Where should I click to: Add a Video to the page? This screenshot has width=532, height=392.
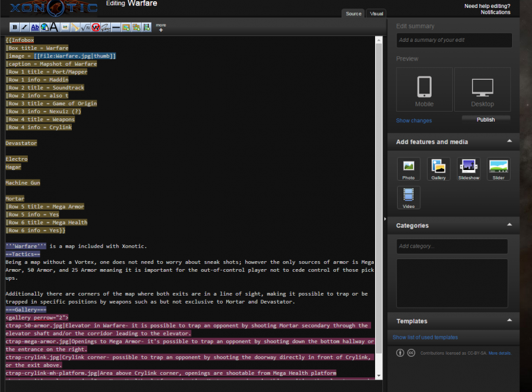[x=408, y=197]
